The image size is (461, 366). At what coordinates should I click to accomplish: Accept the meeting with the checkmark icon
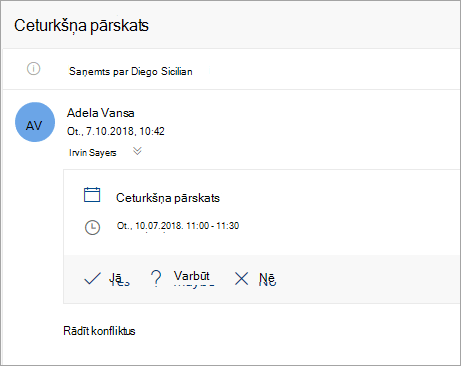pos(92,279)
